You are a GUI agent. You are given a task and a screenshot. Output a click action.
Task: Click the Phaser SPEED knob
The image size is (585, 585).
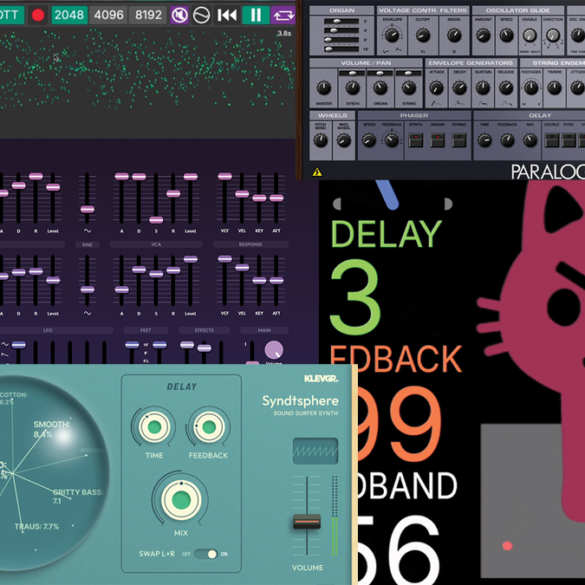click(x=369, y=141)
